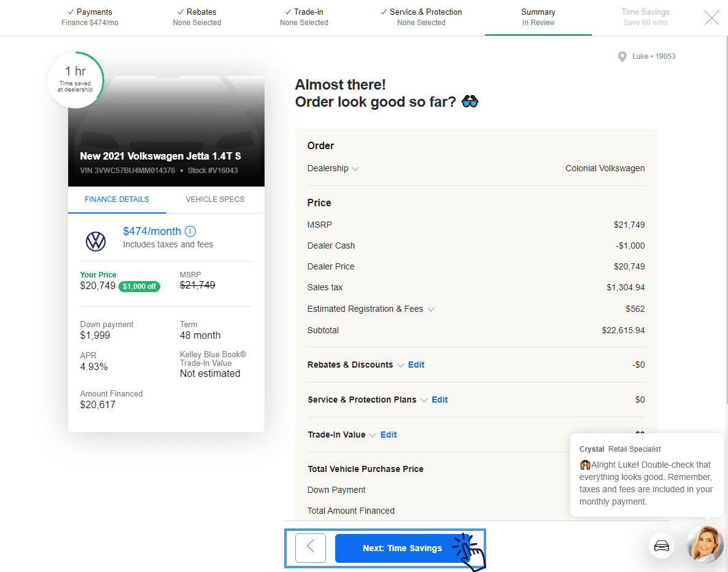Select the Finance Details tab
The image size is (728, 572).
click(x=117, y=199)
